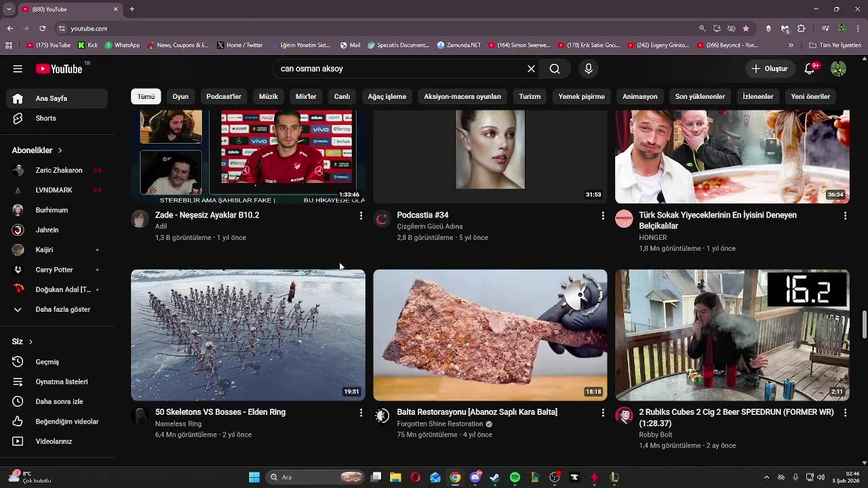Click the search magnifier button
This screenshot has width=868, height=488.
pyautogui.click(x=555, y=68)
